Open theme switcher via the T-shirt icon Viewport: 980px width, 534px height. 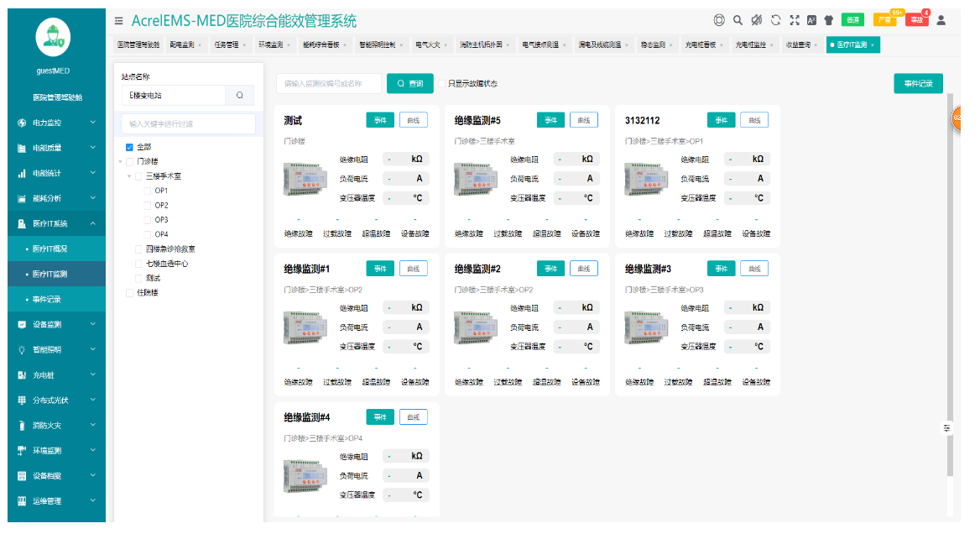coord(828,20)
